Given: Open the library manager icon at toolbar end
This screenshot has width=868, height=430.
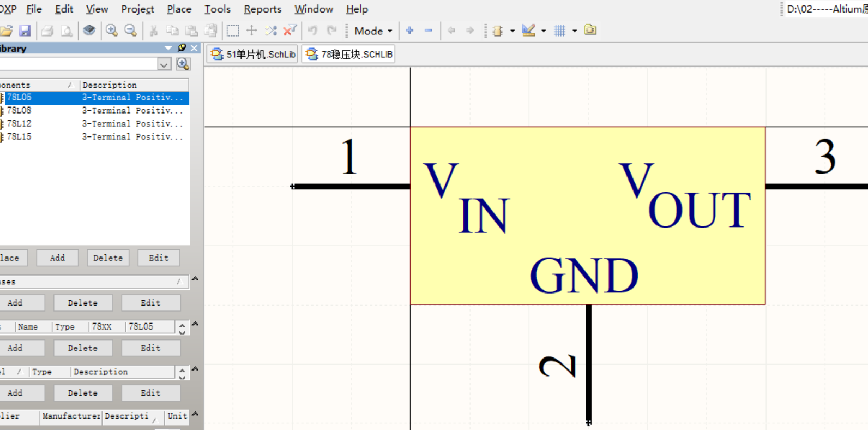Looking at the screenshot, I should coord(590,30).
